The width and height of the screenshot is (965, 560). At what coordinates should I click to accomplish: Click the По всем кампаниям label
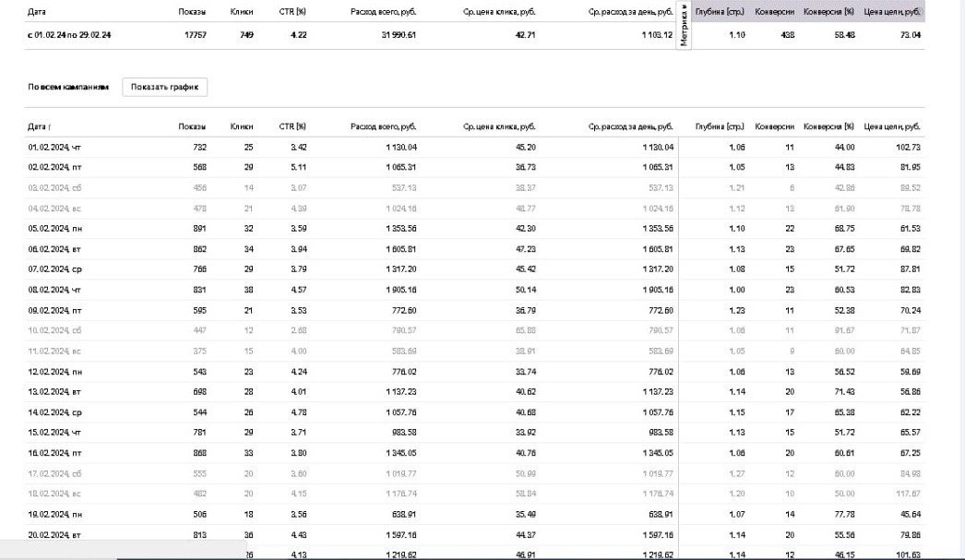pyautogui.click(x=68, y=87)
